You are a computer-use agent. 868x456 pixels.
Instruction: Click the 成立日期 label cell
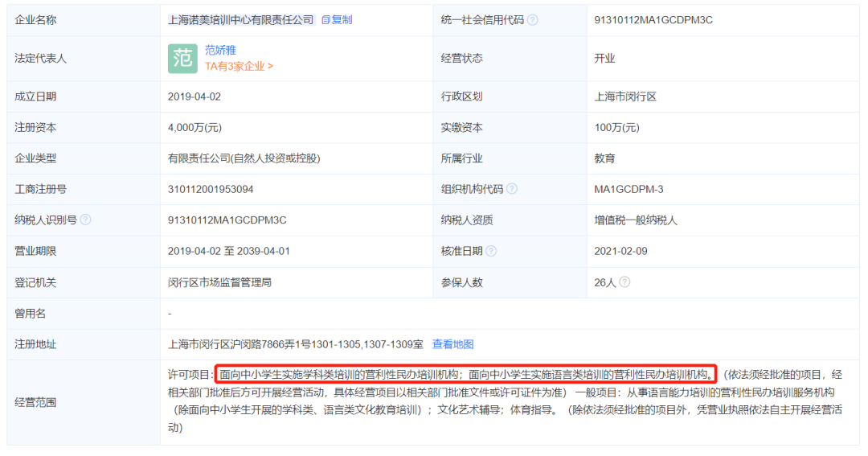[x=84, y=97]
